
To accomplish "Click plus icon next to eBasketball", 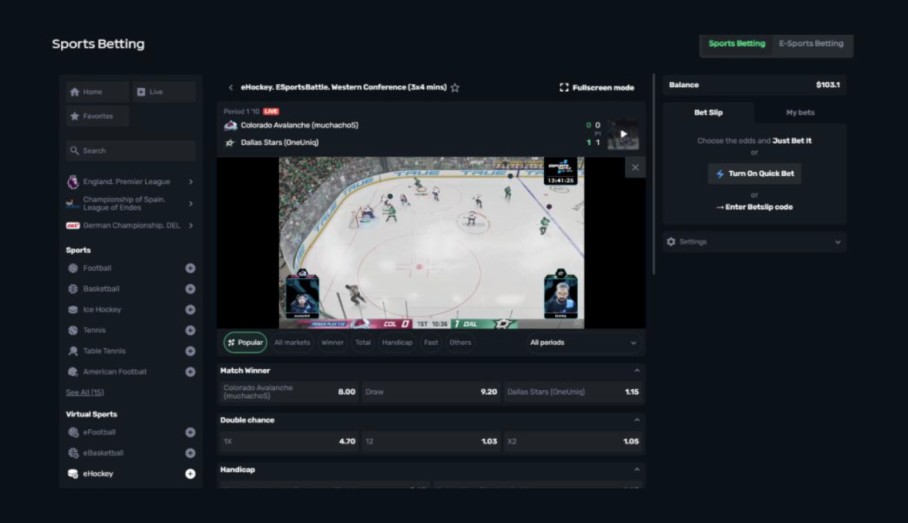I will pyautogui.click(x=190, y=453).
